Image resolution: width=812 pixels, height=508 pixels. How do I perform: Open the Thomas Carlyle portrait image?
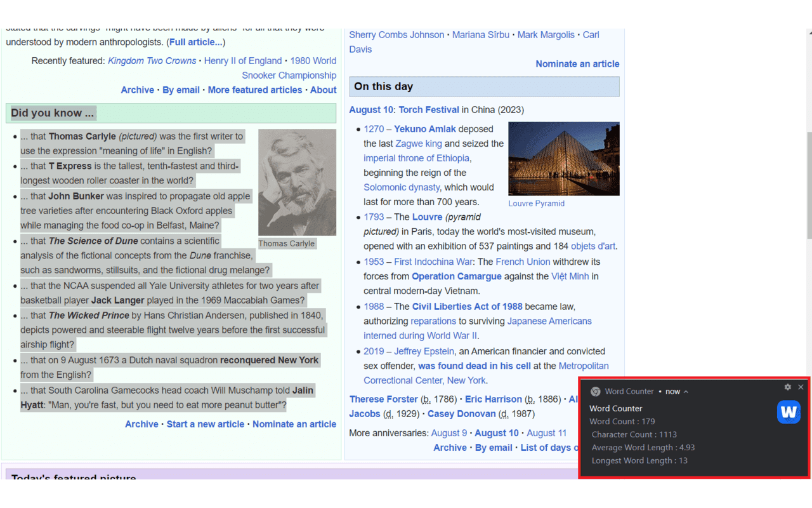[297, 182]
